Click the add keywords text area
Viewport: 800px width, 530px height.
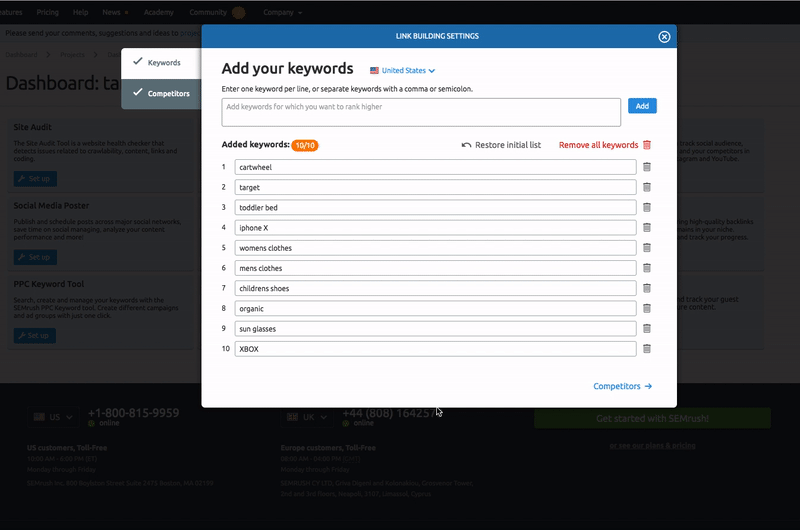[x=421, y=112]
